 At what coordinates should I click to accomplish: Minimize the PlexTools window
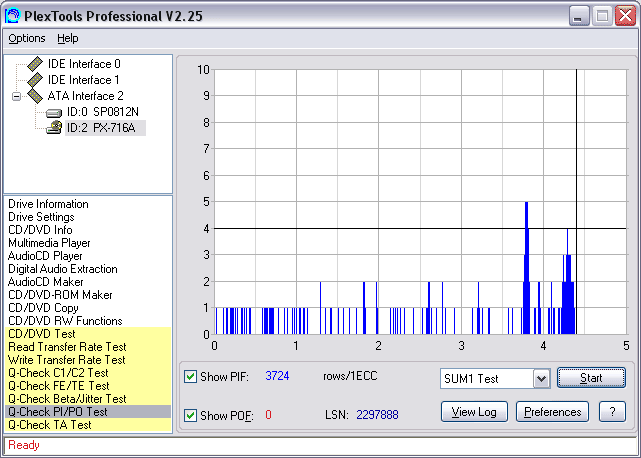point(579,16)
